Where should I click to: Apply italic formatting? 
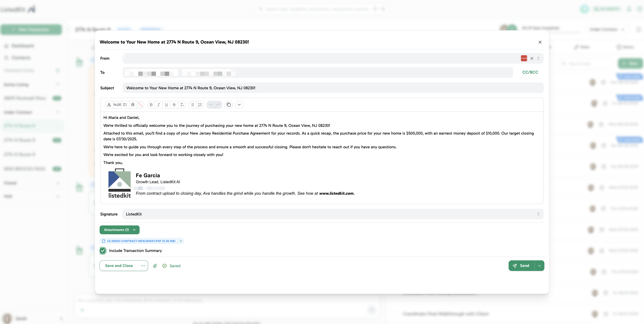pyautogui.click(x=159, y=105)
